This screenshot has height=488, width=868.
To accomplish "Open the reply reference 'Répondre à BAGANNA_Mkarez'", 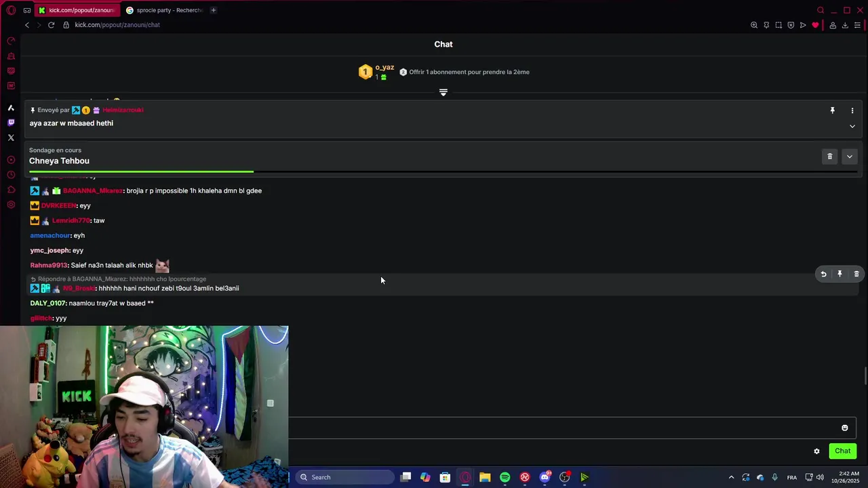I will pos(119,279).
